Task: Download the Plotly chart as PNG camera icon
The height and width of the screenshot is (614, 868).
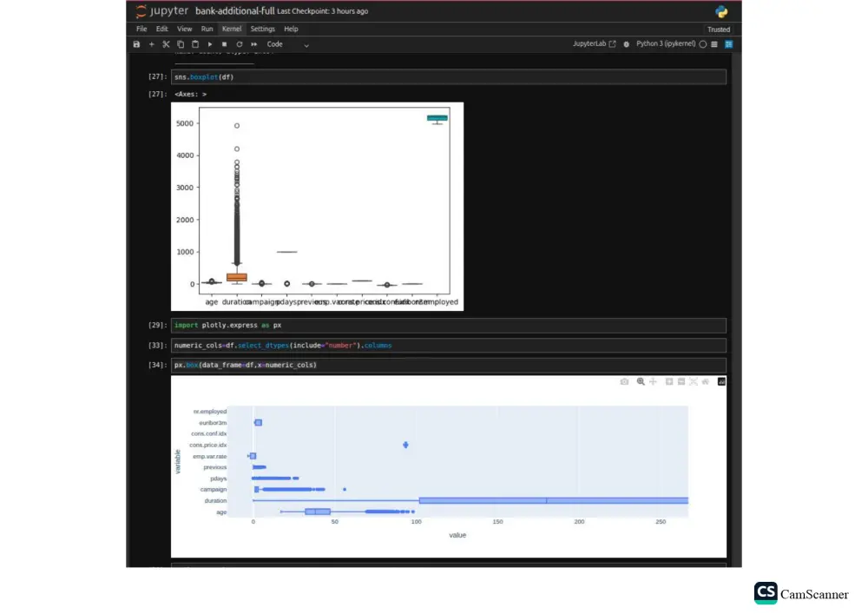Action: click(x=624, y=380)
